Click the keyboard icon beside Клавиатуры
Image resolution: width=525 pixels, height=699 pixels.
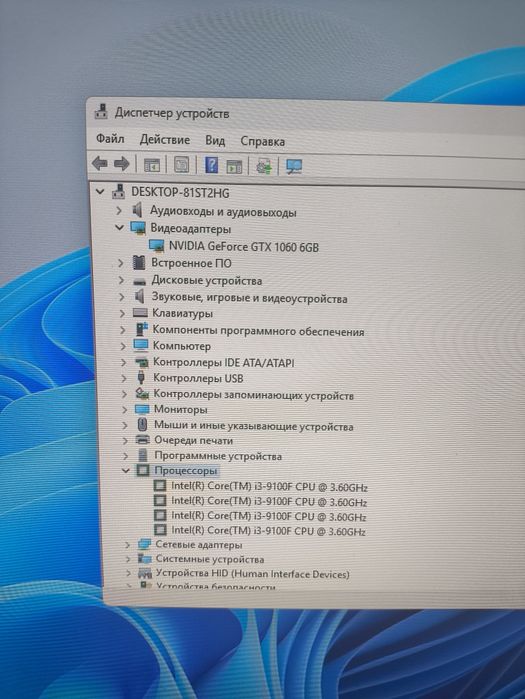(140, 313)
